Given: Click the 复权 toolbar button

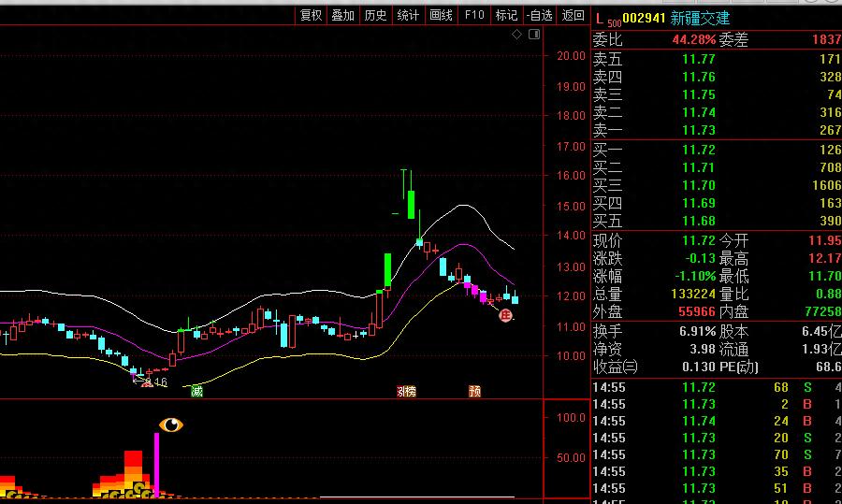Looking at the screenshot, I should pos(311,15).
